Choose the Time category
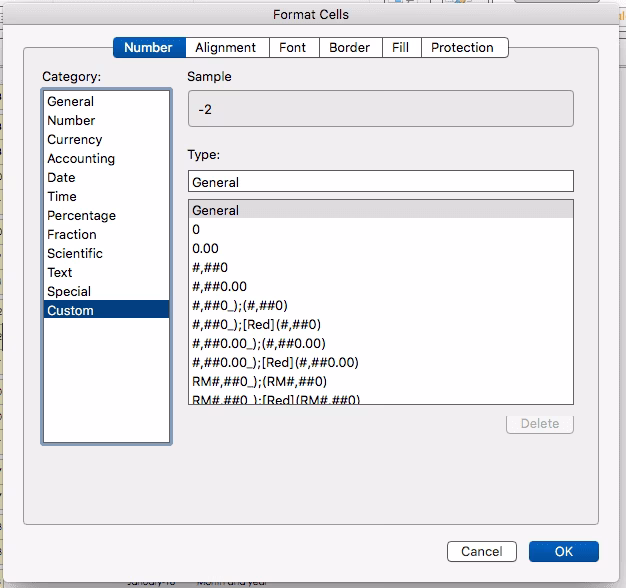 click(106, 196)
